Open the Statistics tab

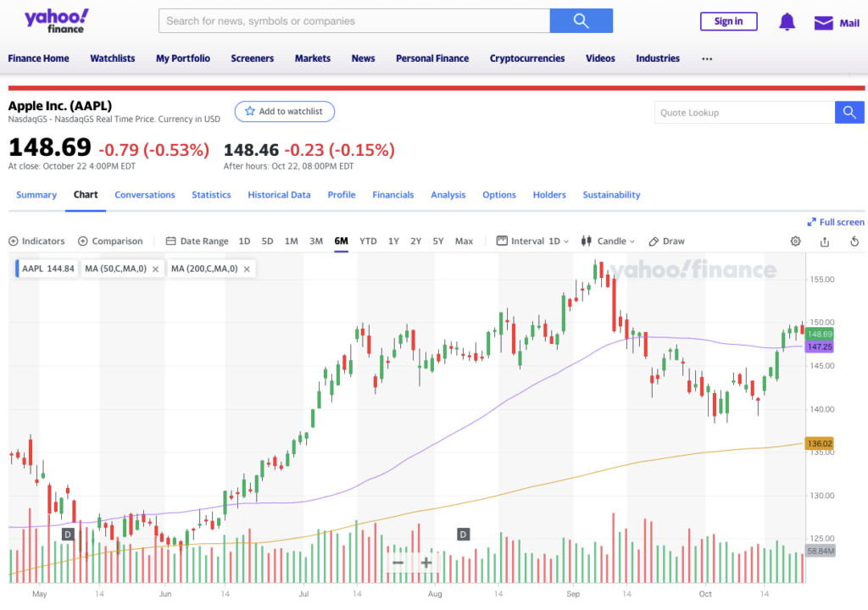[211, 195]
